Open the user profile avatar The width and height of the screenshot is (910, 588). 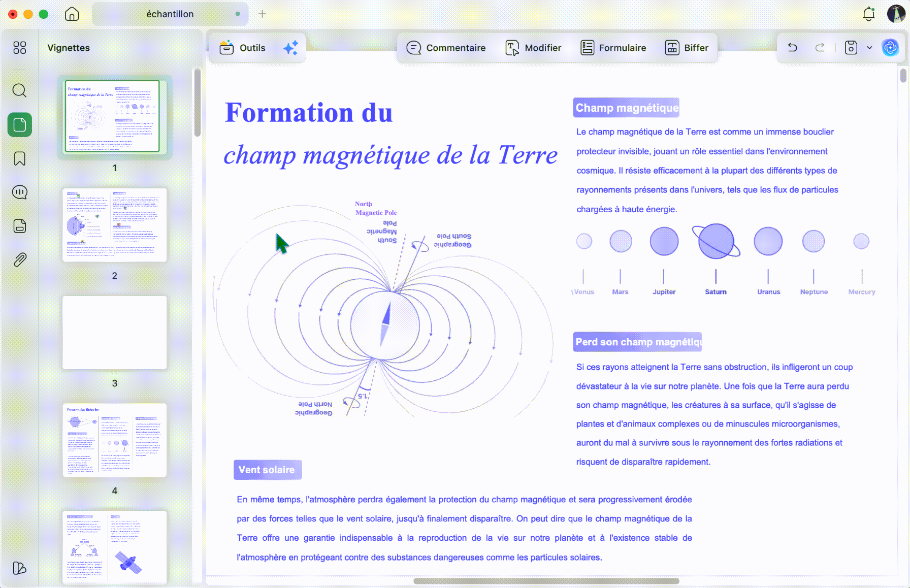tap(896, 14)
